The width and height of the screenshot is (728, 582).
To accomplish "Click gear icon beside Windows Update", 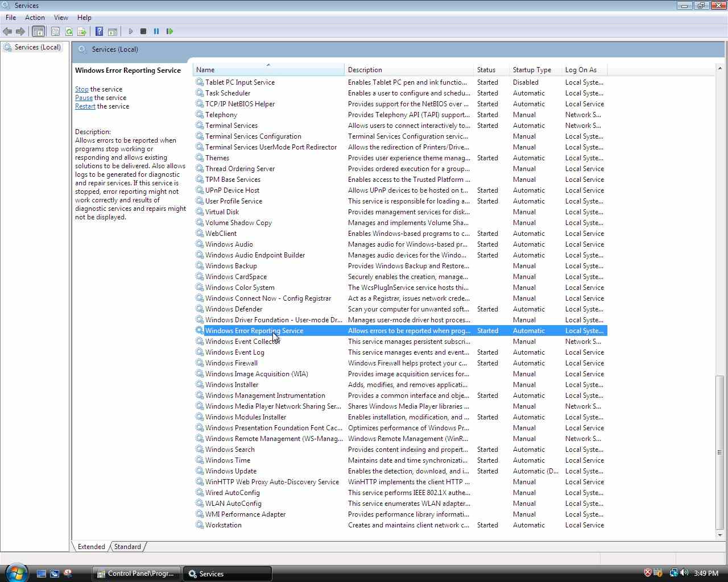I will (x=200, y=471).
